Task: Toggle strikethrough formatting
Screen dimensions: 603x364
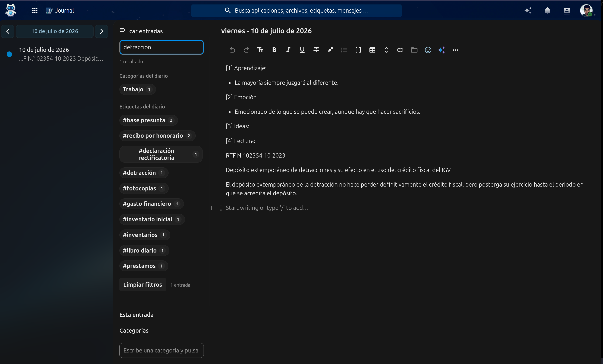Action: [x=316, y=50]
